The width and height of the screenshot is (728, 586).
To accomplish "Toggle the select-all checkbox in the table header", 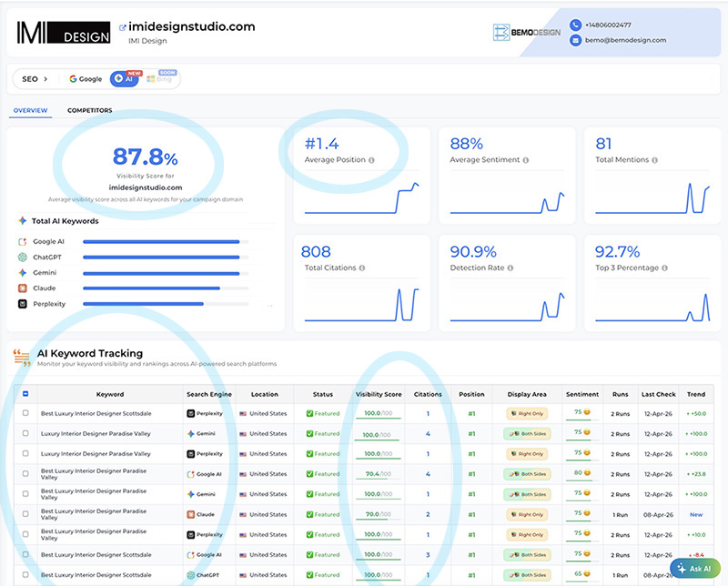I will point(25,394).
